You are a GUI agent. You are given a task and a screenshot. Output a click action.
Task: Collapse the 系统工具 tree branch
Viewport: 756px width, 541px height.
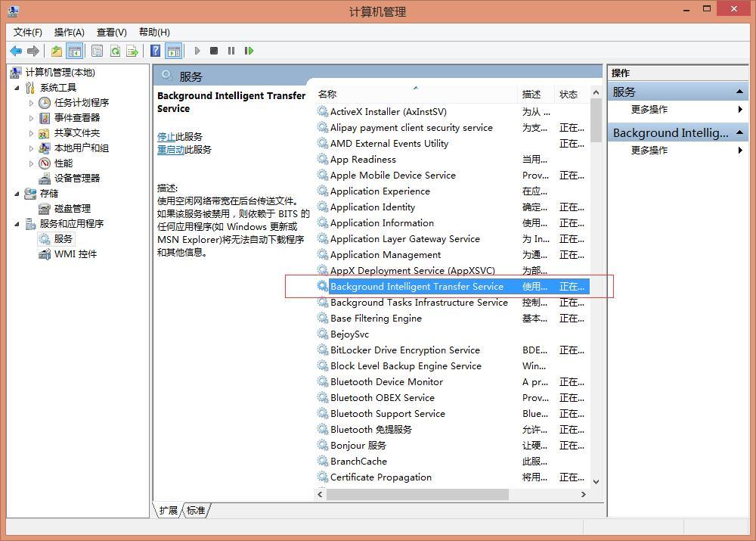pos(17,87)
